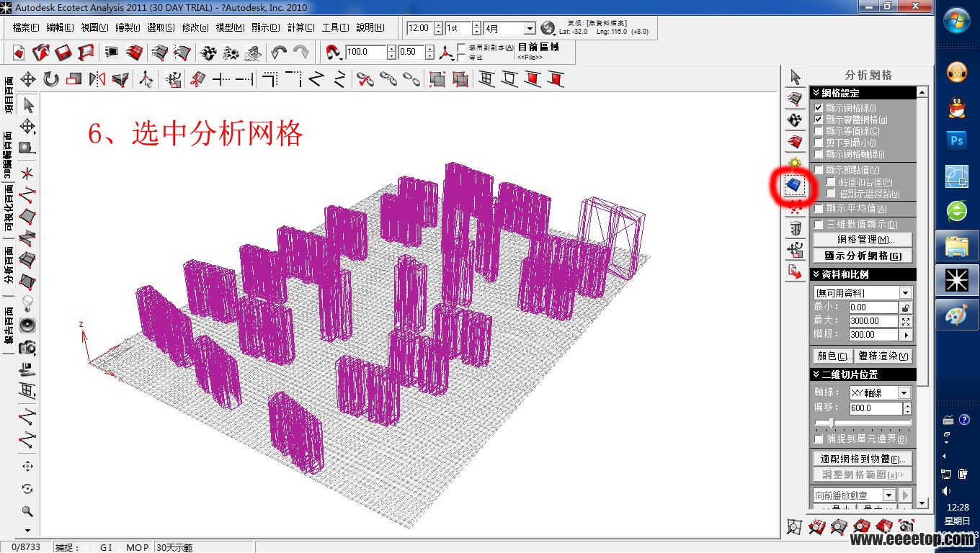
Task: Click the red export arrow icon in right strip
Action: click(x=795, y=272)
